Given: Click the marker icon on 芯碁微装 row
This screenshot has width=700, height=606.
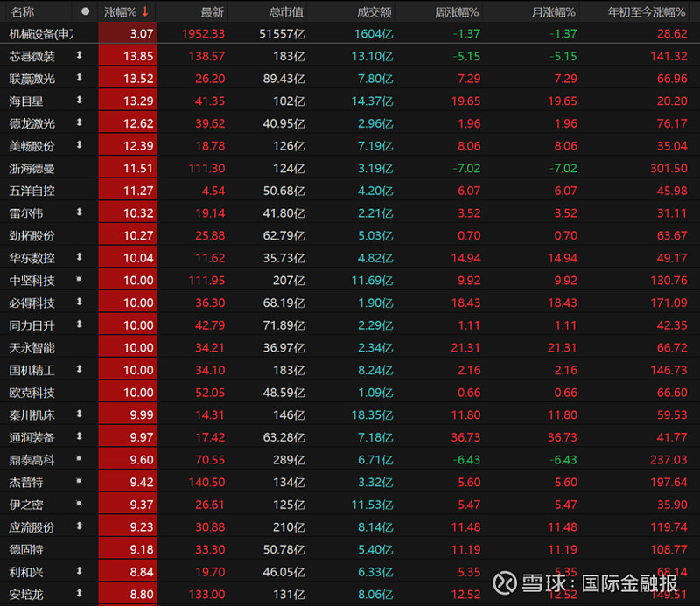Looking at the screenshot, I should tap(79, 55).
